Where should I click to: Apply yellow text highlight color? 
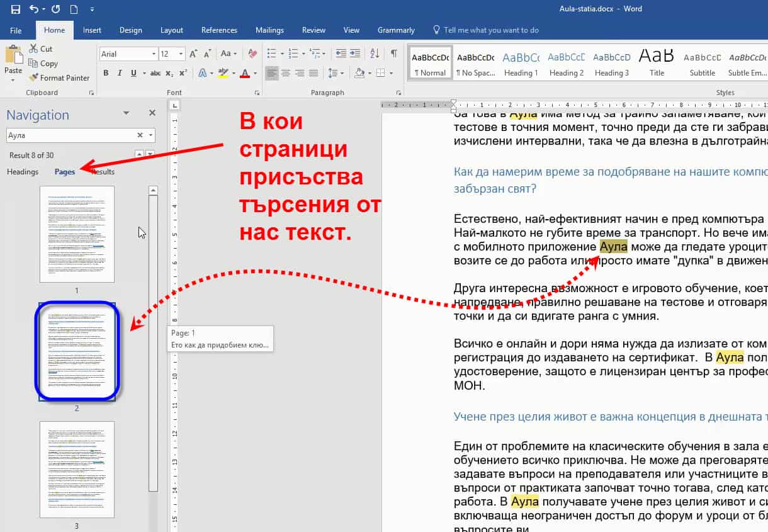pyautogui.click(x=222, y=74)
